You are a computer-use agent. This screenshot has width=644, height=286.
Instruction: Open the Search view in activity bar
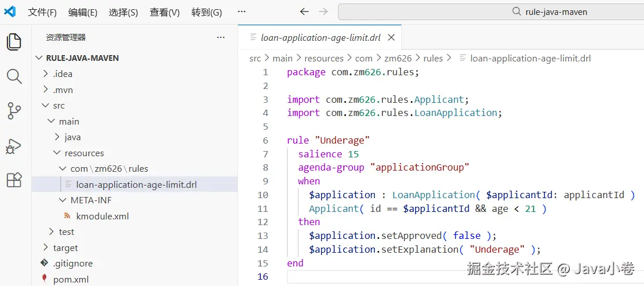[x=14, y=76]
